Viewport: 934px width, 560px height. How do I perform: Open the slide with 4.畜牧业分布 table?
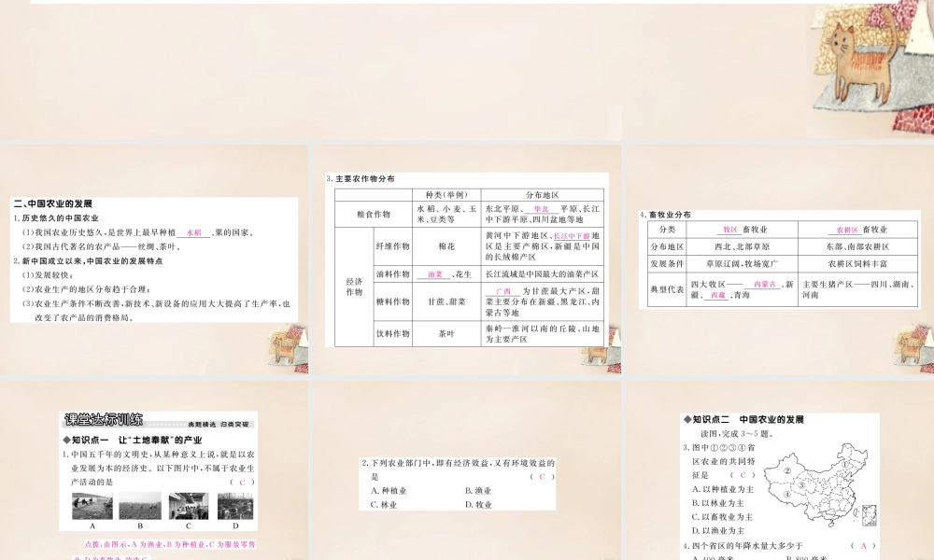(x=779, y=259)
